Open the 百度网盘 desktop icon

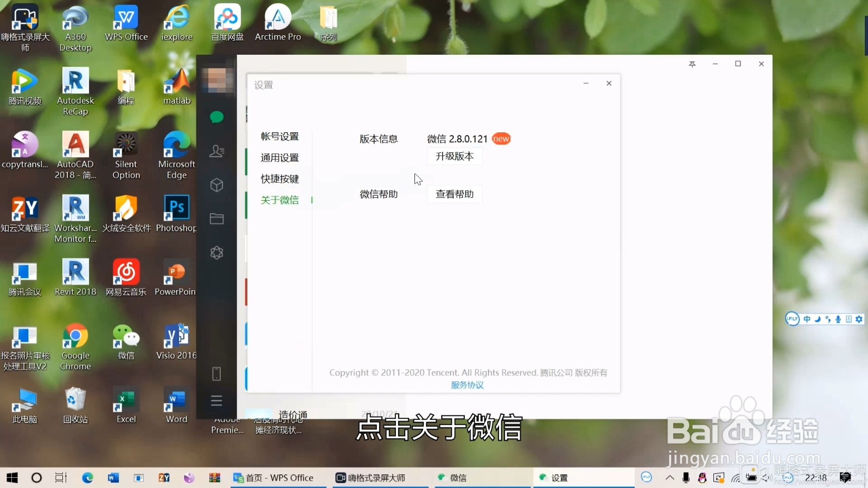click(227, 23)
